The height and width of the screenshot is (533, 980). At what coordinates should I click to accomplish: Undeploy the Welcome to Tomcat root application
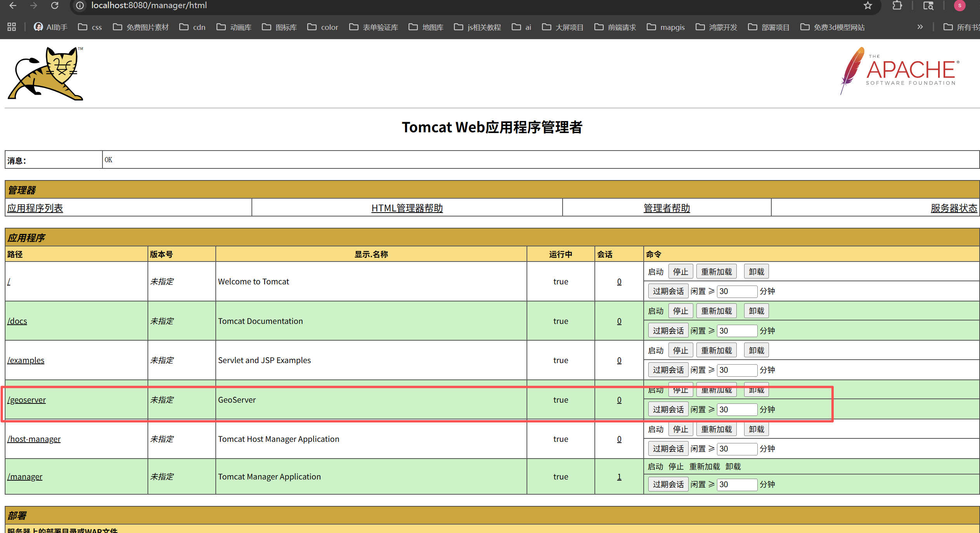756,272
